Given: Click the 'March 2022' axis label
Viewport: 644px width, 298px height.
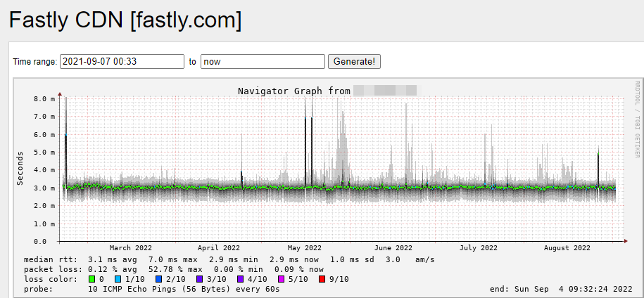Looking at the screenshot, I should click(x=131, y=248).
